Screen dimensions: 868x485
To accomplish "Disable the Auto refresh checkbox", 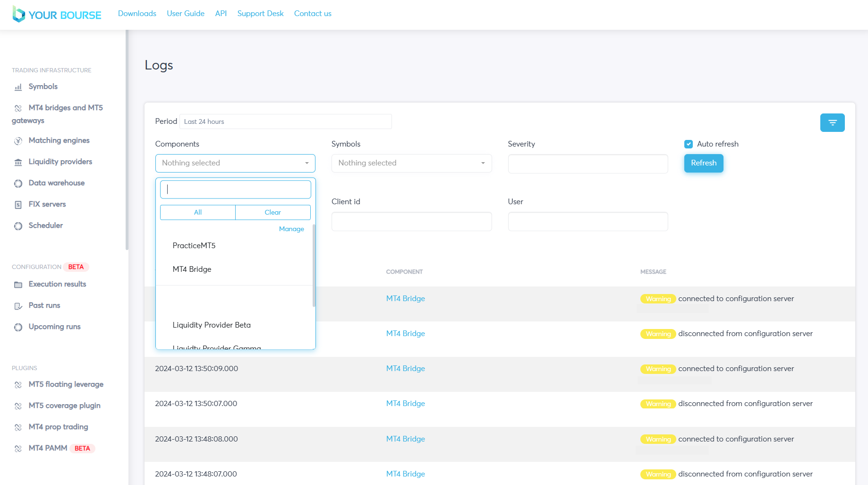I will point(689,144).
